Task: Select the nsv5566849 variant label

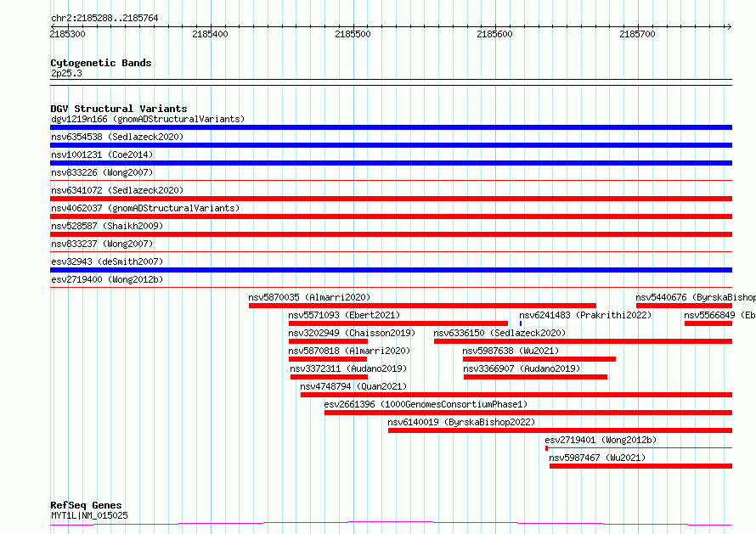Action: 719,315
